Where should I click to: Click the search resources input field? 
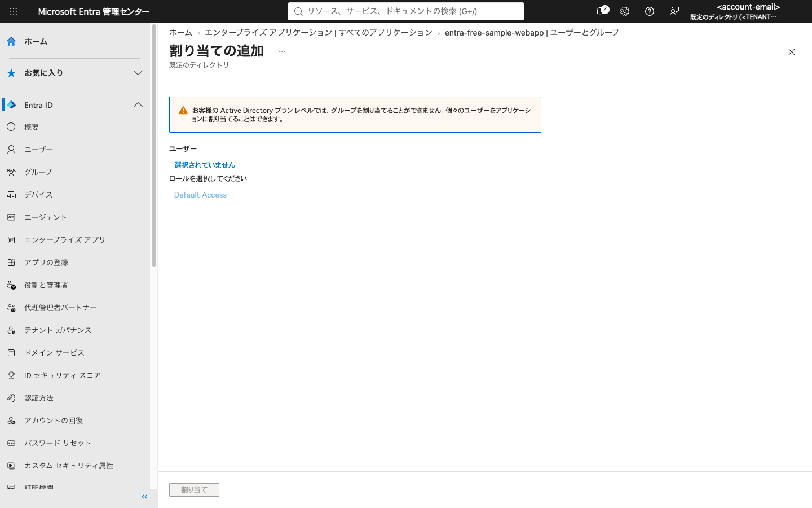pyautogui.click(x=406, y=11)
